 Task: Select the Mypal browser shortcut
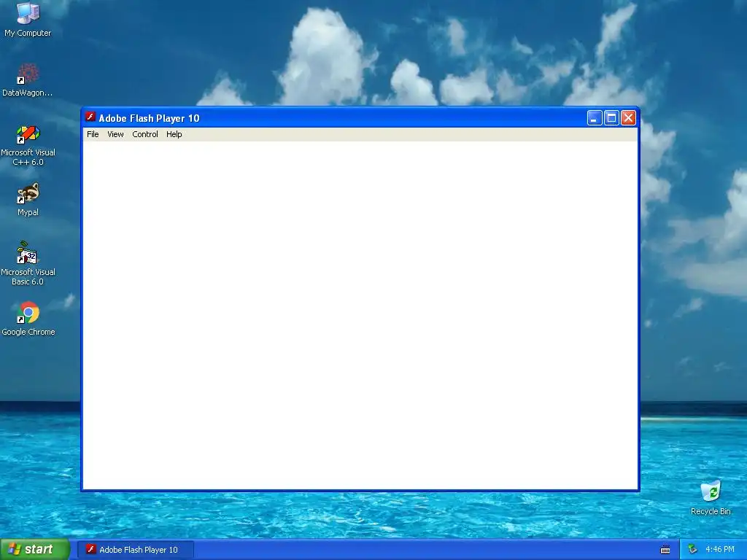28,200
